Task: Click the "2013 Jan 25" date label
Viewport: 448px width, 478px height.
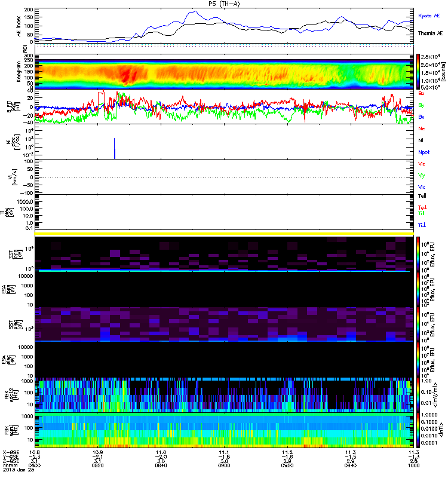Action: [x=19, y=470]
